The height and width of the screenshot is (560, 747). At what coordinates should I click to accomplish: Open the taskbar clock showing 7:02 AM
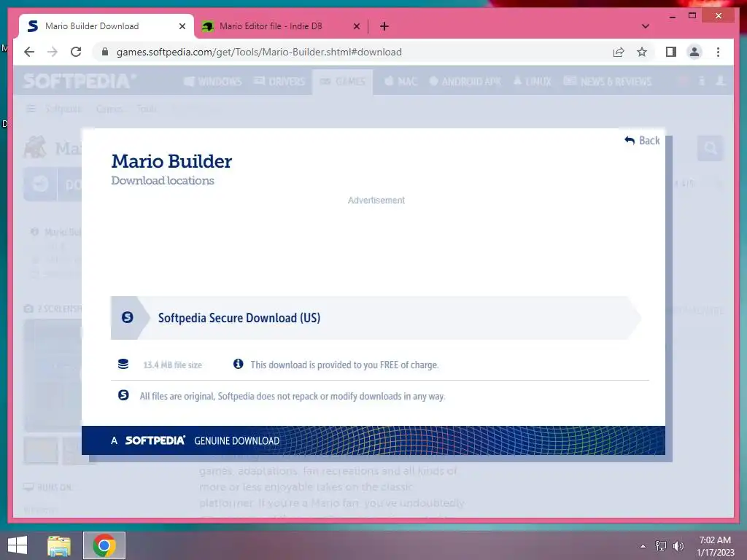[715, 546]
